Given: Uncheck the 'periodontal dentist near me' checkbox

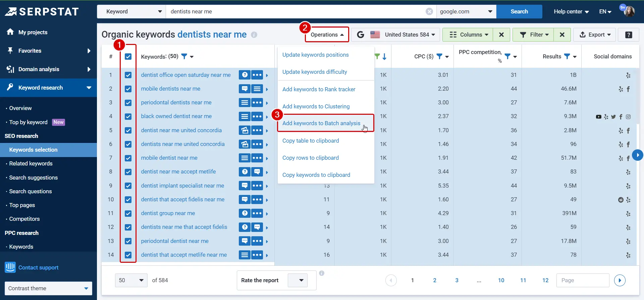Looking at the screenshot, I should point(128,241).
